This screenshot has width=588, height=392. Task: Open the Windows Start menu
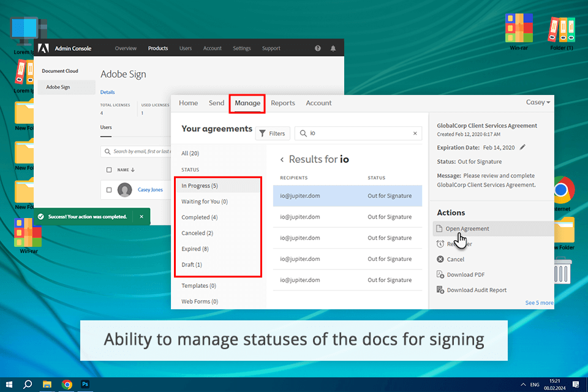click(x=9, y=385)
